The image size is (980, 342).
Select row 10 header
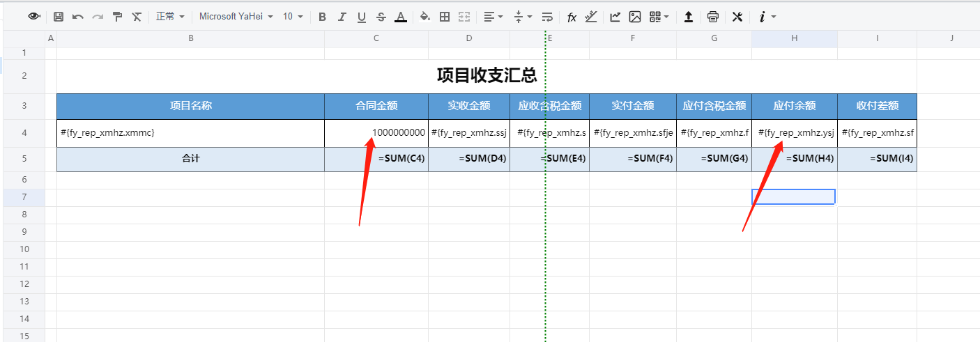pos(24,249)
